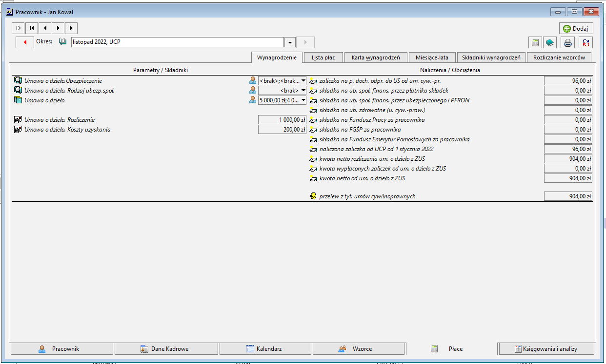The width and height of the screenshot is (606, 364).
Task: Click the składka na FGŚP value 0,00 zł
Action: tap(568, 130)
